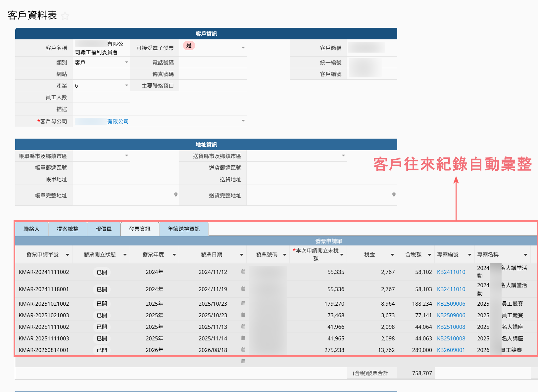538x392 pixels.
Task: Click the 電話號碼 input field
Action: pyautogui.click(x=213, y=62)
